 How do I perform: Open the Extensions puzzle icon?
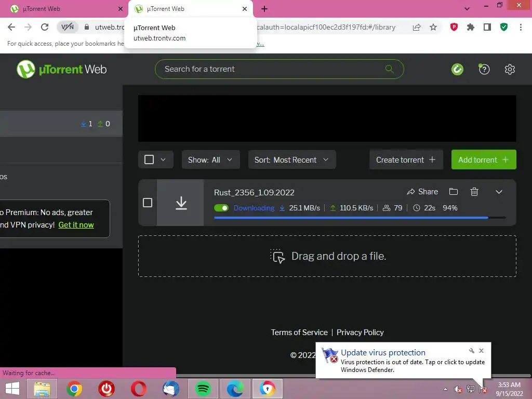click(471, 27)
